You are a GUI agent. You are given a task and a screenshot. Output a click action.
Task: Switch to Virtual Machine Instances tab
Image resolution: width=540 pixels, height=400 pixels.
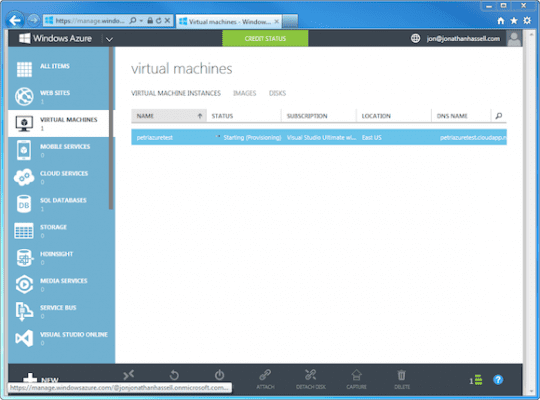click(176, 93)
